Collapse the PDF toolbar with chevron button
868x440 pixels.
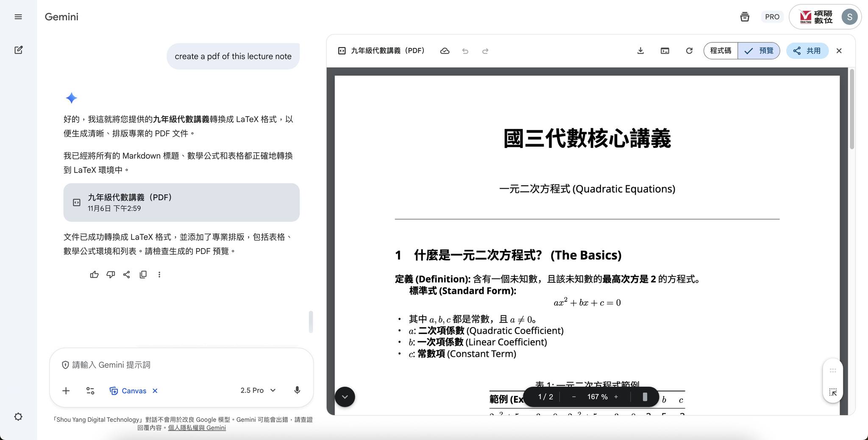[345, 397]
